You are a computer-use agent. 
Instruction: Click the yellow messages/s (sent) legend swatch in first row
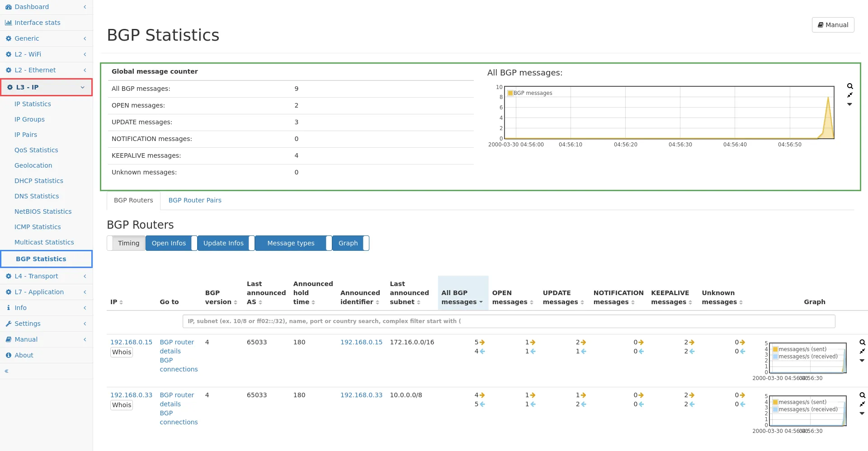tap(775, 349)
